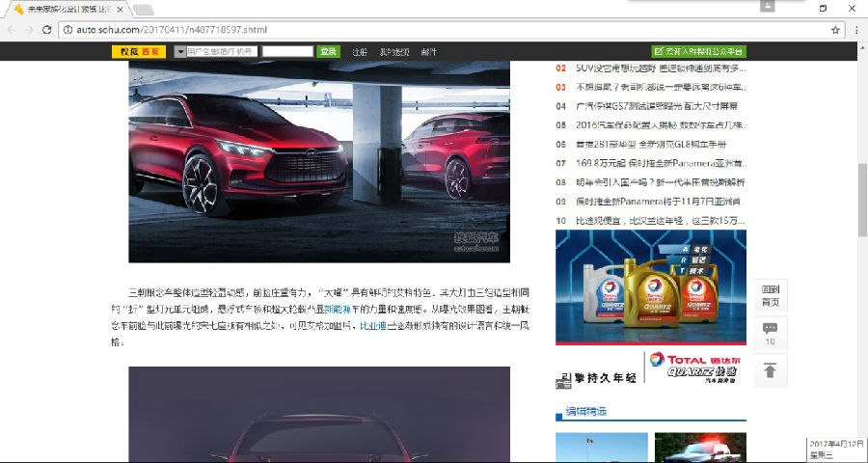Click the Chrome user profile icon
This screenshot has height=463, width=868.
pos(768,7)
